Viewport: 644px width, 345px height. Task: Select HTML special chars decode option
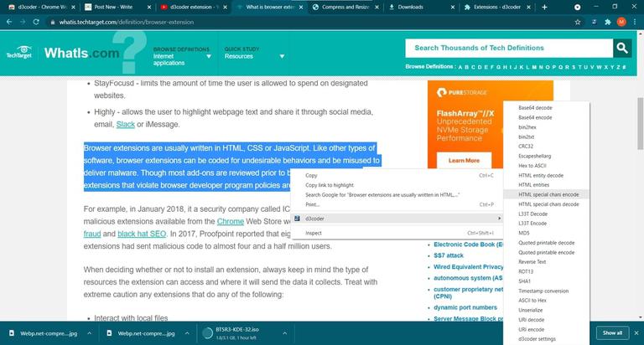546,204
